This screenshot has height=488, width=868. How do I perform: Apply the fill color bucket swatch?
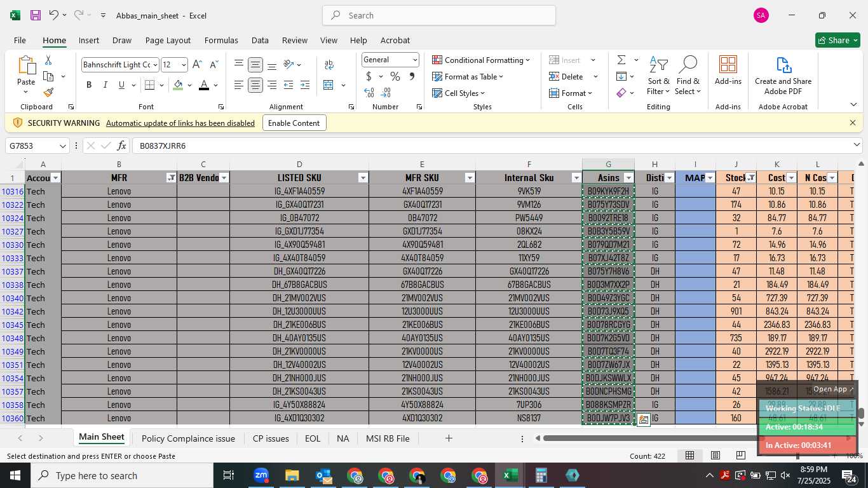point(178,85)
